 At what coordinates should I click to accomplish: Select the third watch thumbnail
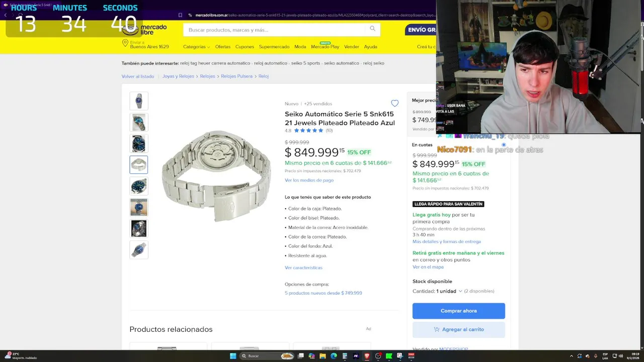[x=139, y=144]
